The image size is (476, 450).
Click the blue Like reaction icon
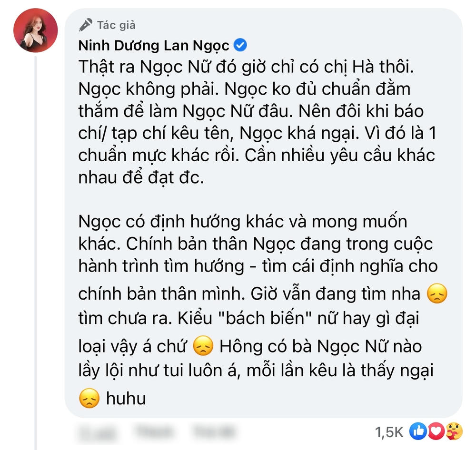point(418,431)
